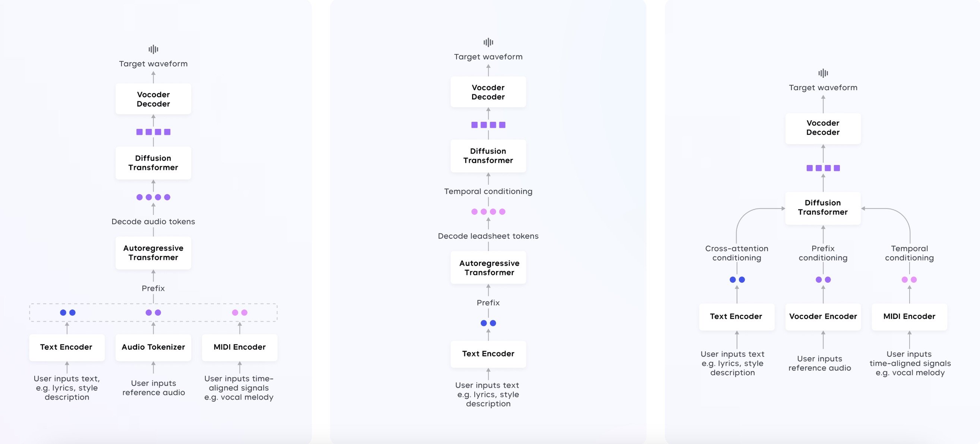Click the Vocoder Encoder box
Viewport: 980px width, 444px height.
[823, 316]
